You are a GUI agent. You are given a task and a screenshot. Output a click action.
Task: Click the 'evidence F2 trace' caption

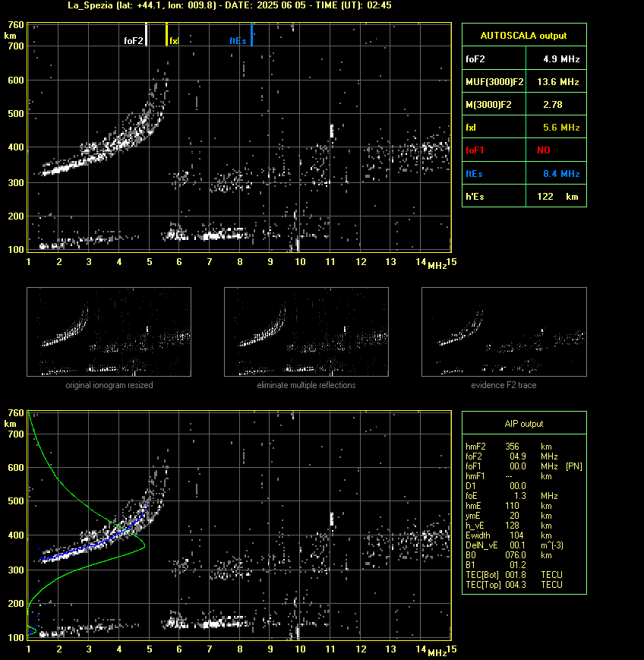tap(504, 385)
